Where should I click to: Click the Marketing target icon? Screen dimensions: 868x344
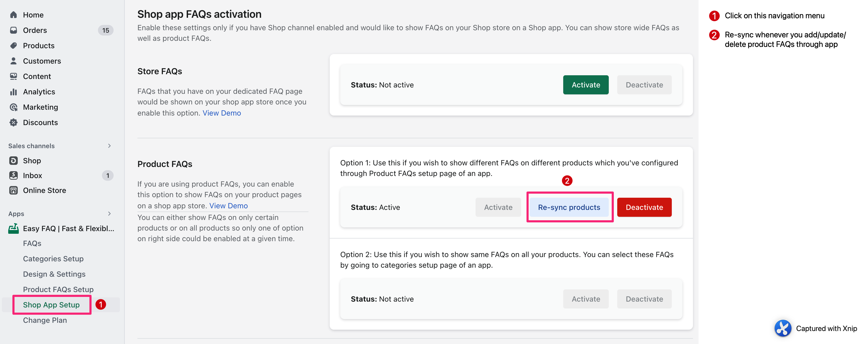click(x=14, y=107)
